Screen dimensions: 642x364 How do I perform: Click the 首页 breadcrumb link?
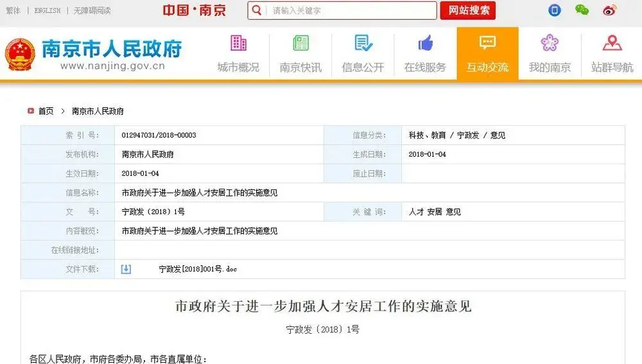[x=46, y=111]
